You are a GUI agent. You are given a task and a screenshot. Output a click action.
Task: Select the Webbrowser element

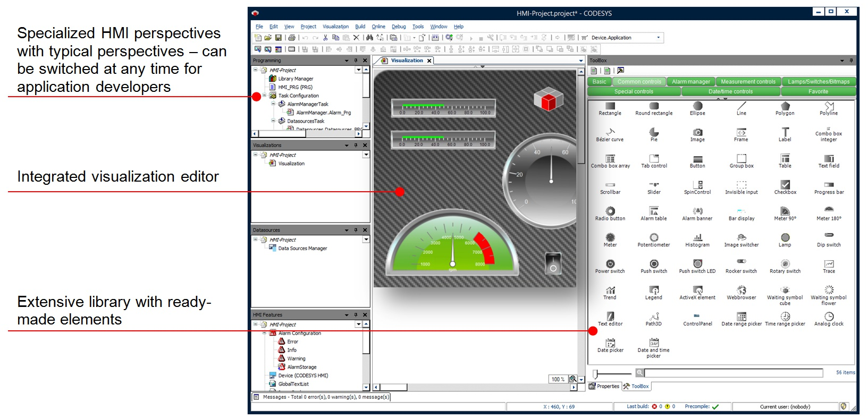pyautogui.click(x=741, y=293)
